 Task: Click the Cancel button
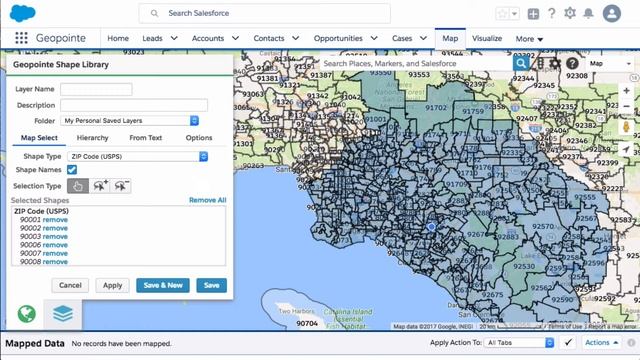(x=70, y=285)
